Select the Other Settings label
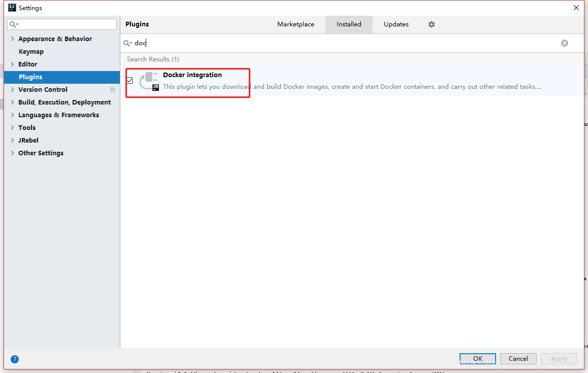Viewport: 588px width, 373px height. tap(41, 153)
